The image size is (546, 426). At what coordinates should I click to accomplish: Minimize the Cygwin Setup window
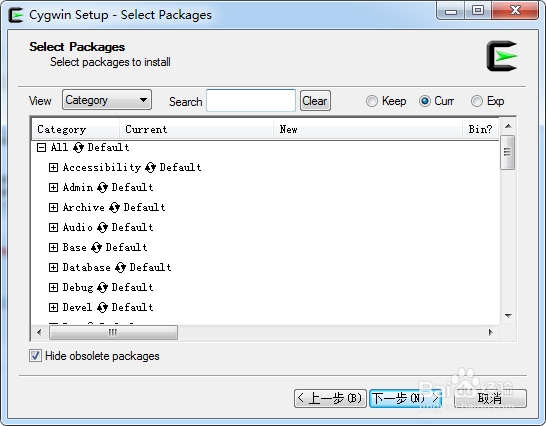[x=451, y=11]
